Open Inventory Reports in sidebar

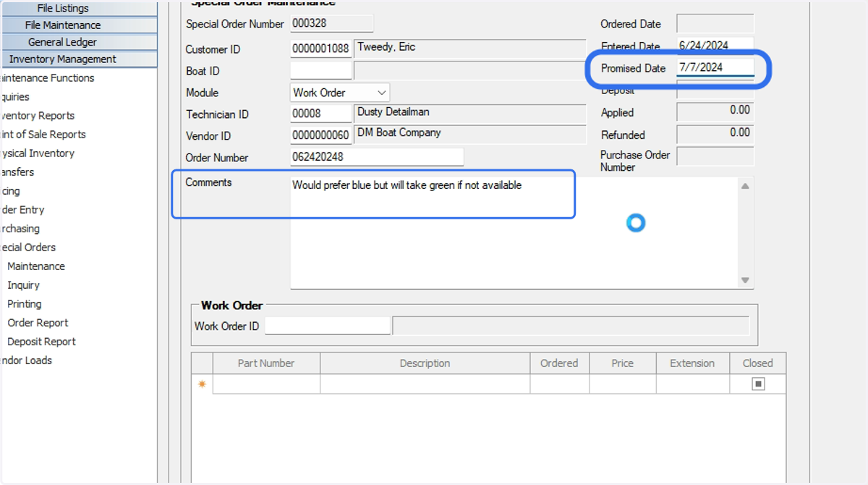(38, 116)
